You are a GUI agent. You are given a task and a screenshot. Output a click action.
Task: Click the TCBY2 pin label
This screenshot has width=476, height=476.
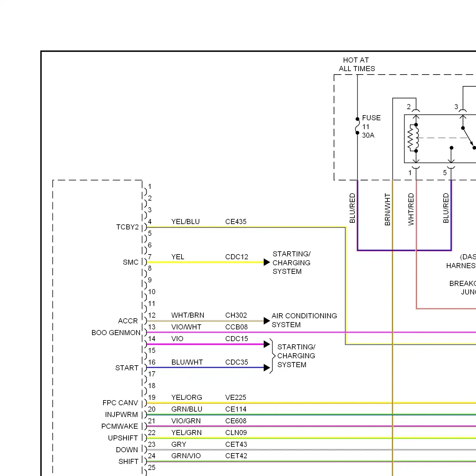(128, 227)
